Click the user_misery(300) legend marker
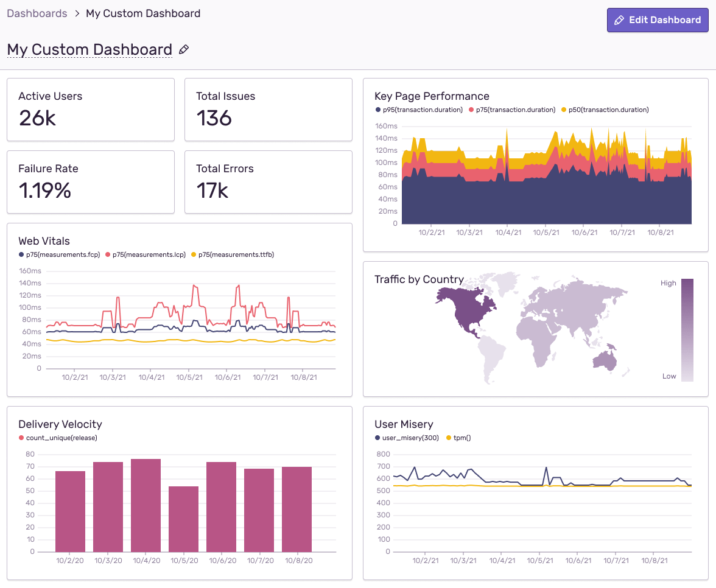This screenshot has height=588, width=716. point(379,438)
